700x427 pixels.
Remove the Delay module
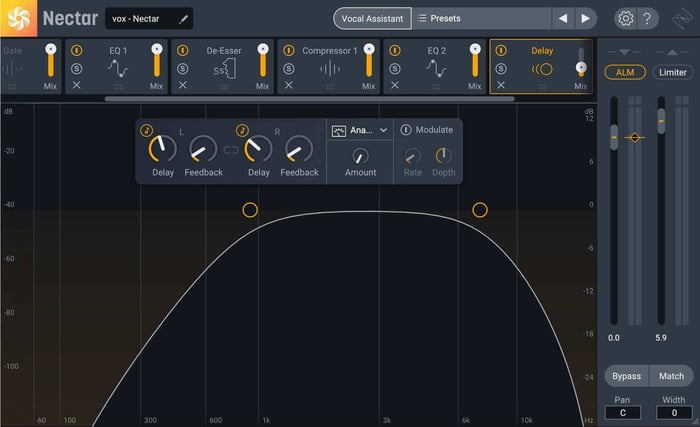[501, 85]
